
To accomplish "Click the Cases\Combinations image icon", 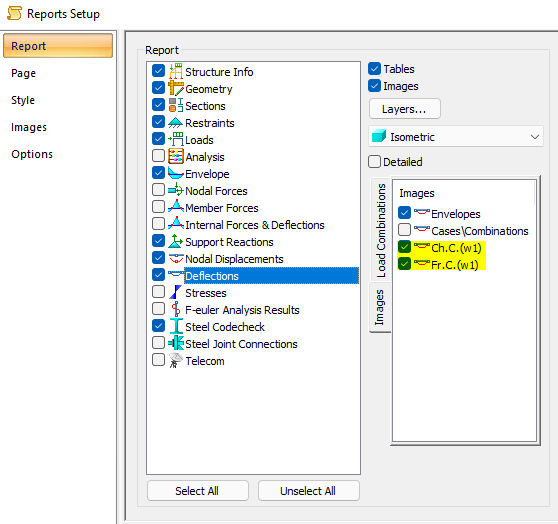I will tap(422, 230).
